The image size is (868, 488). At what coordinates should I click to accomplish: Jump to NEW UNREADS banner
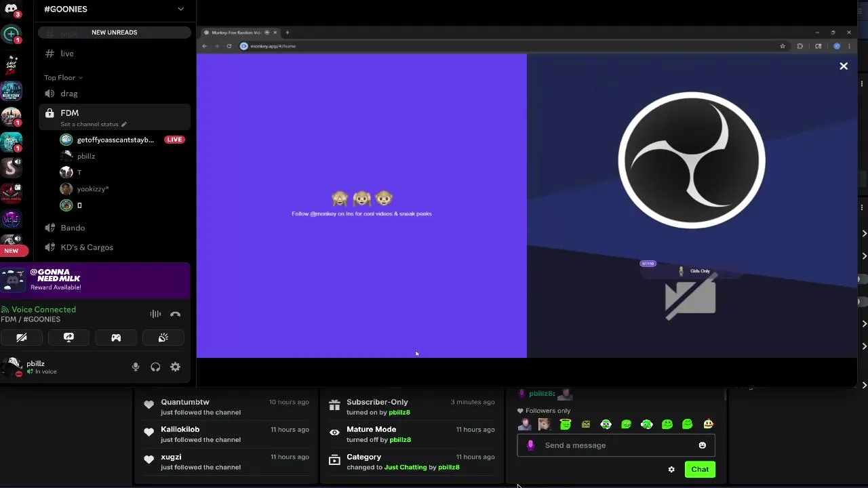[x=115, y=33]
